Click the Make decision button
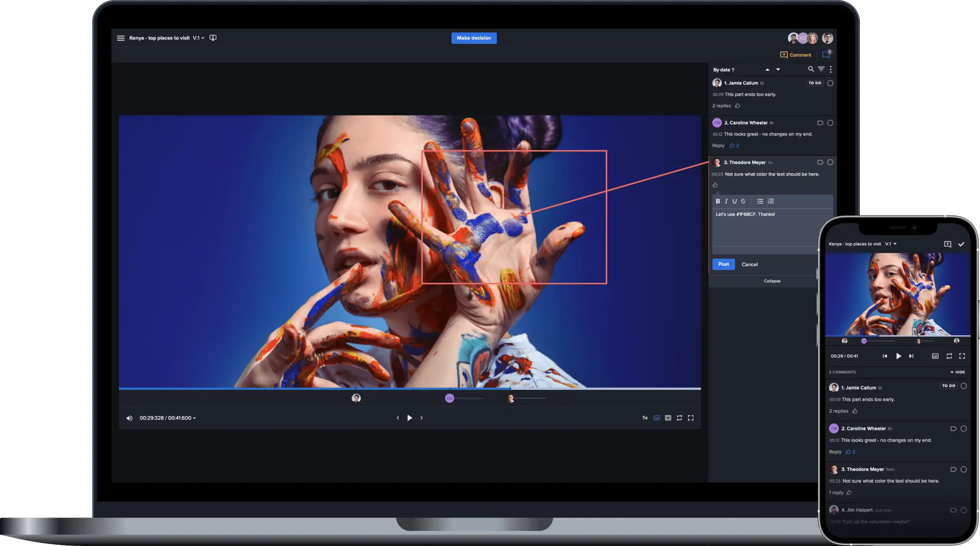The height and width of the screenshot is (546, 980). (474, 38)
